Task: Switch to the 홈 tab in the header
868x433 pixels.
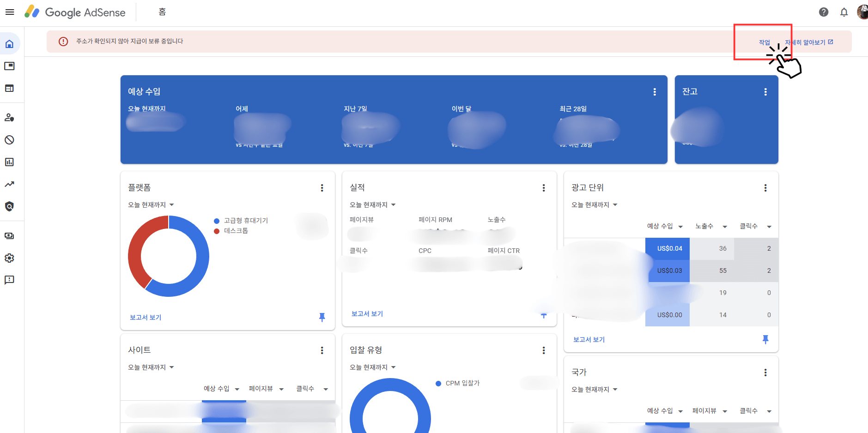Action: 162,12
